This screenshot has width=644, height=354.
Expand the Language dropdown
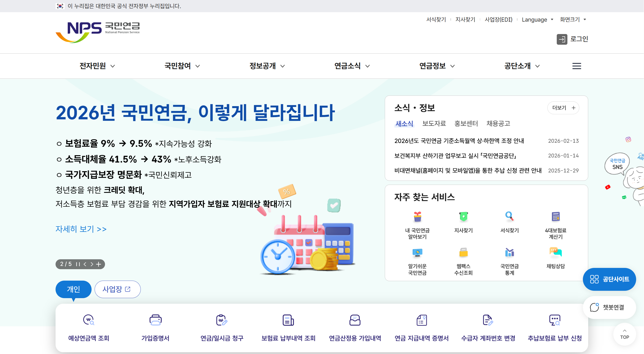[537, 20]
